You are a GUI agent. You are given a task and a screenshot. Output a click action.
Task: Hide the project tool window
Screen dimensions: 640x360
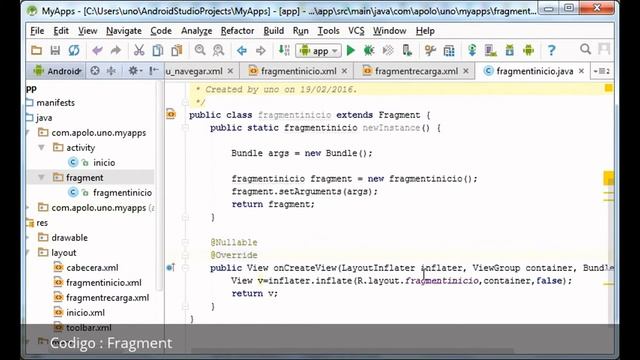[x=153, y=71]
